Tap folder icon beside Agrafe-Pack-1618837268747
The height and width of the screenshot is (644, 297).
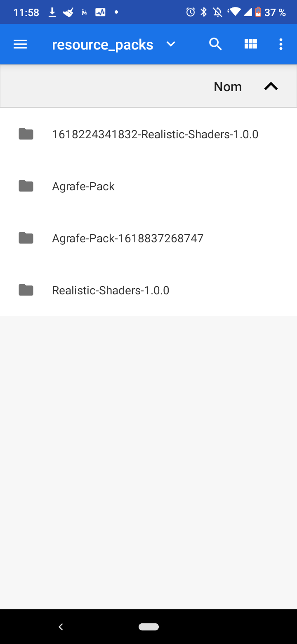tap(26, 238)
